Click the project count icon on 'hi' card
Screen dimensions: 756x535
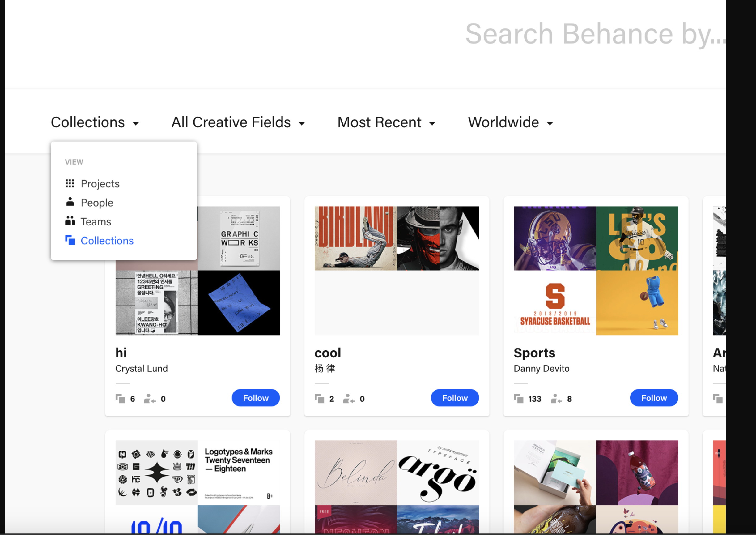120,399
